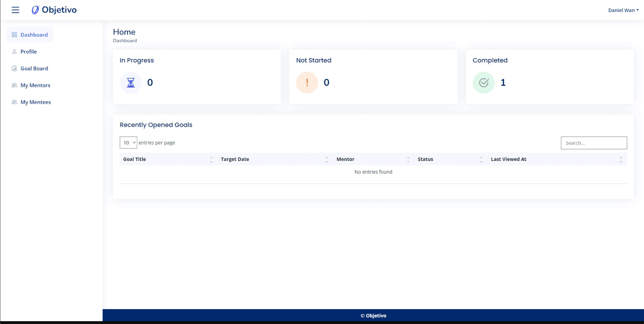
Task: Sort by the Mentor column header
Action: 345,159
